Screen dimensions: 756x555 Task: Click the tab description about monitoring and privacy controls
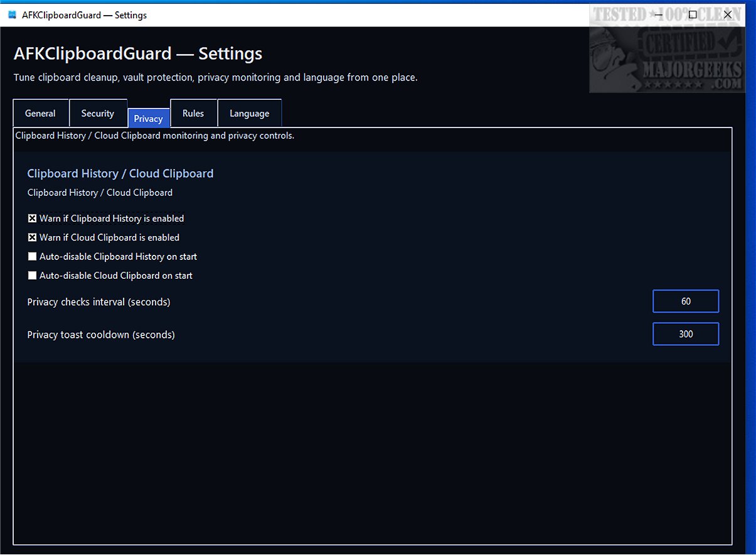(x=154, y=136)
